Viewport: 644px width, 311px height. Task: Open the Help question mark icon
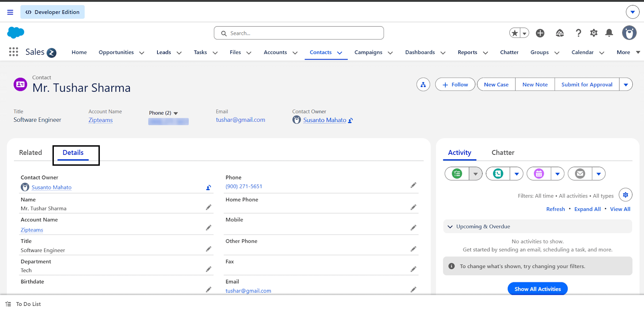coord(578,33)
